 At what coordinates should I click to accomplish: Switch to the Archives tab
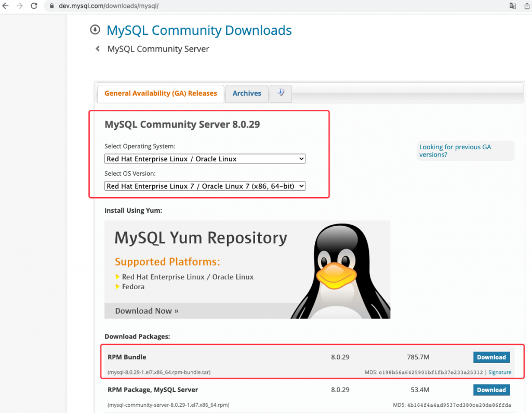click(x=246, y=93)
